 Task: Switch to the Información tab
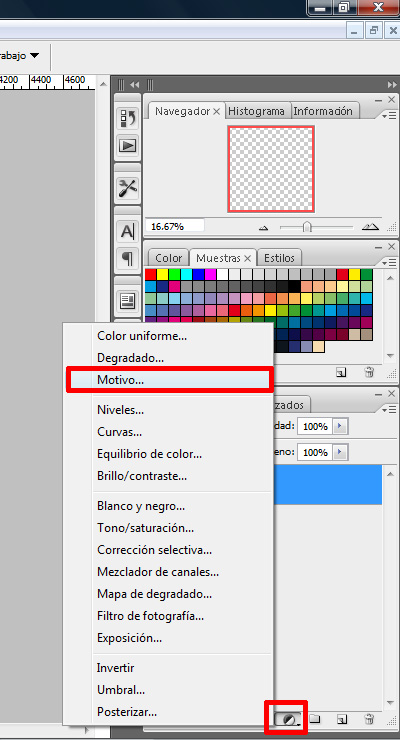323,111
